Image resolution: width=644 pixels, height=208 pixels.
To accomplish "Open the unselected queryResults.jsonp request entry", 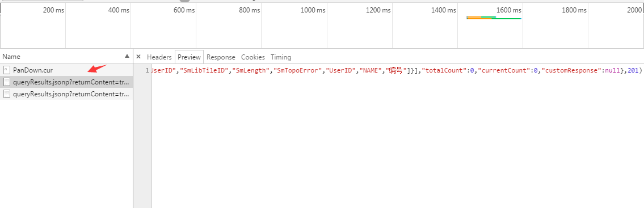I will [x=66, y=94].
